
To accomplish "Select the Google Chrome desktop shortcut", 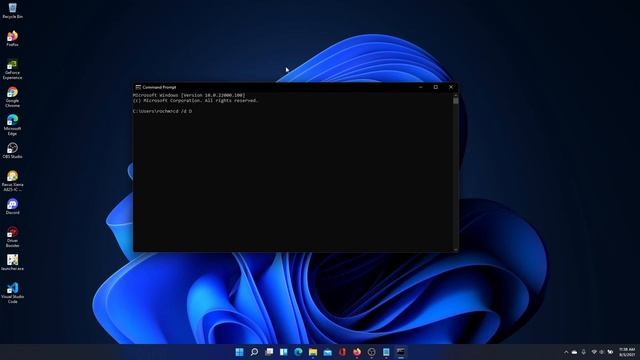I will [12, 97].
